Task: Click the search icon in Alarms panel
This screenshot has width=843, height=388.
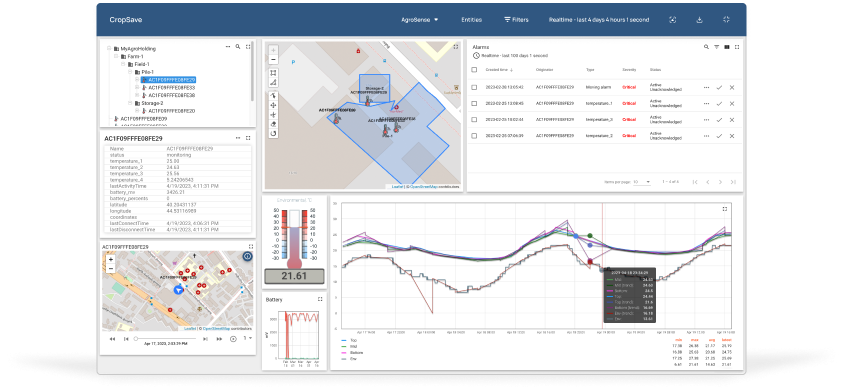Action: coord(706,47)
